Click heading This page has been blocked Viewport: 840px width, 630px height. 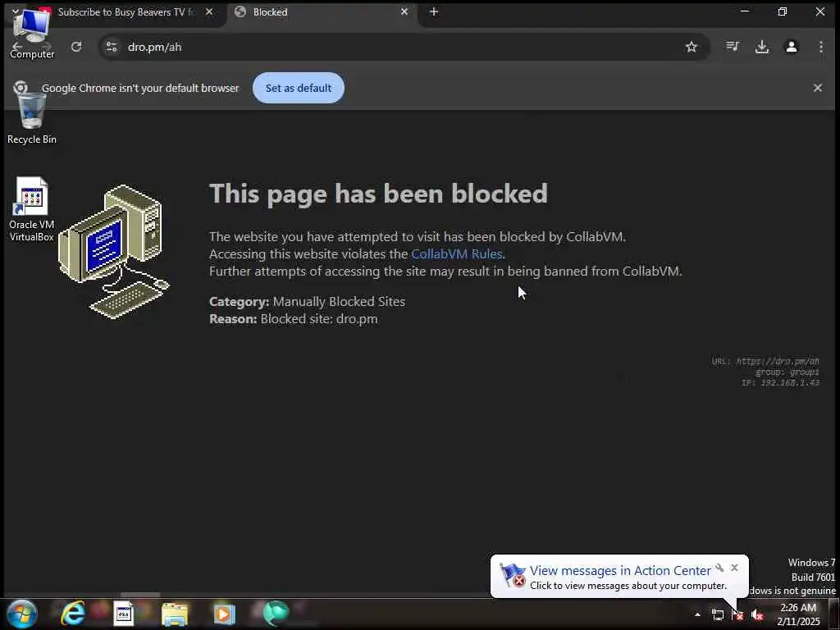(x=378, y=194)
